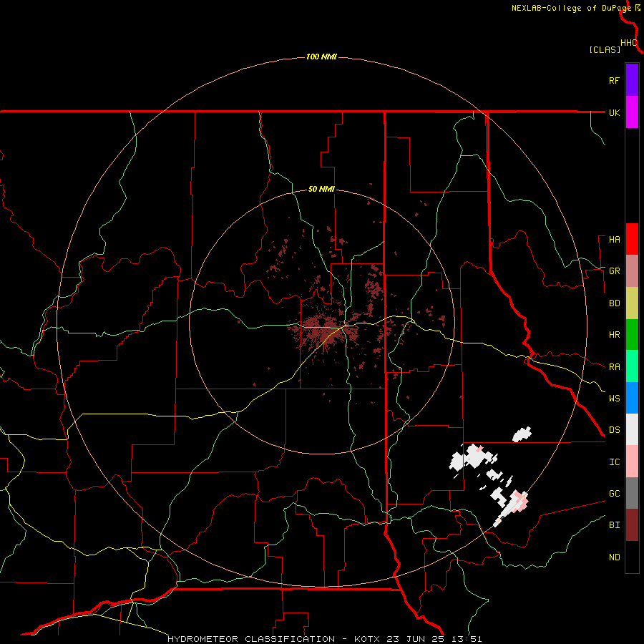Click the purple RF color swatch
Viewport: 644px width, 644px height.
tap(632, 79)
